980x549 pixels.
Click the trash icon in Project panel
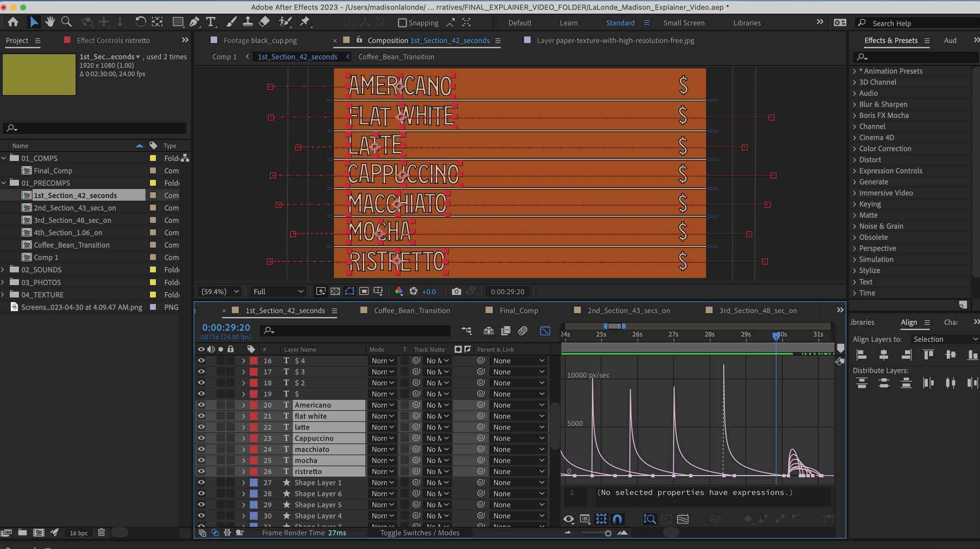(101, 532)
